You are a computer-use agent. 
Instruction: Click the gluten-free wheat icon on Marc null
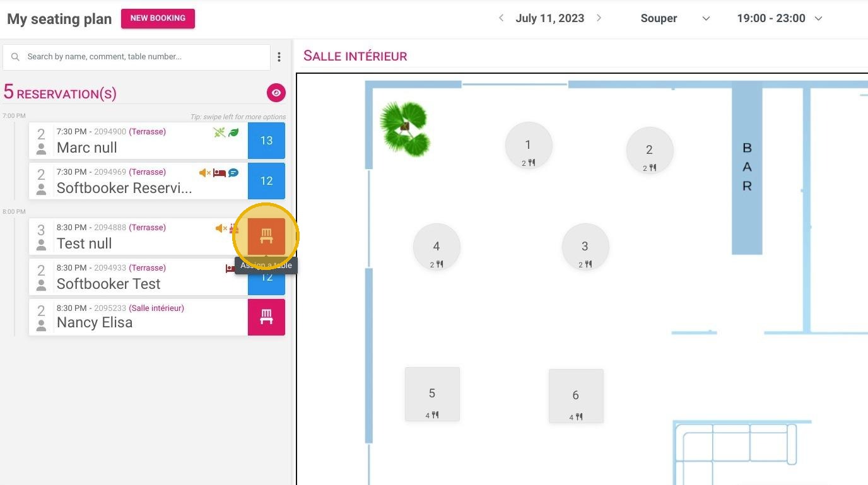219,132
